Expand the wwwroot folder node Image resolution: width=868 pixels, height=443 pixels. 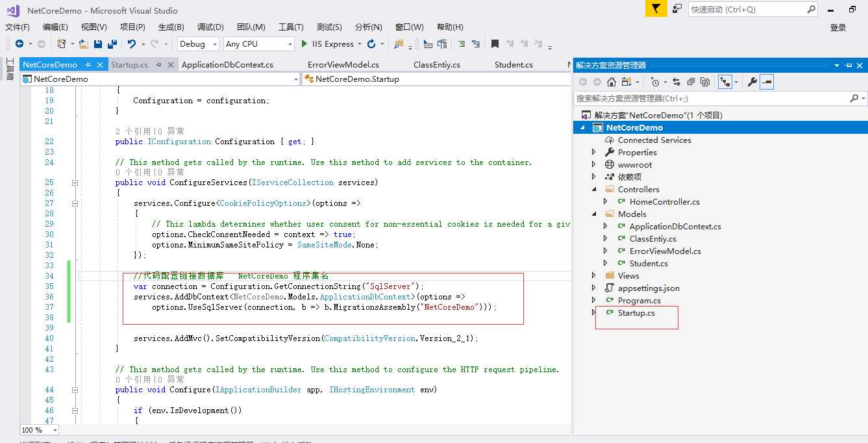(x=594, y=164)
